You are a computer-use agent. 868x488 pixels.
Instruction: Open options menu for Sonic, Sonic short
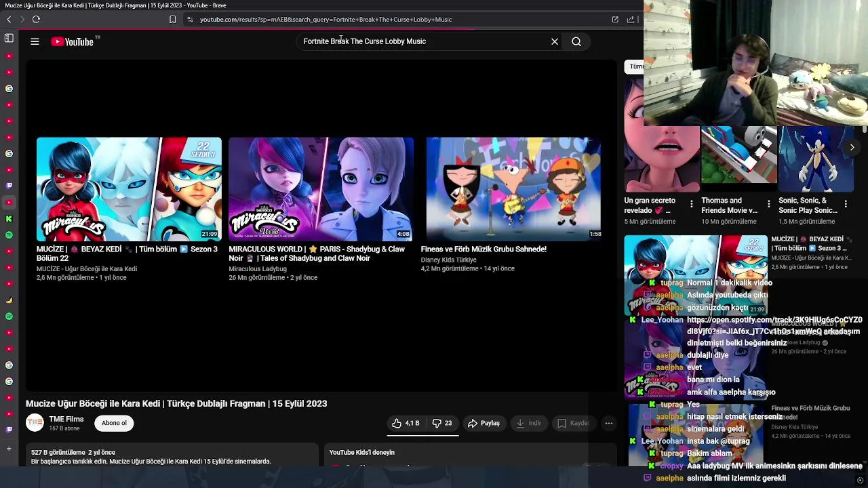[846, 204]
